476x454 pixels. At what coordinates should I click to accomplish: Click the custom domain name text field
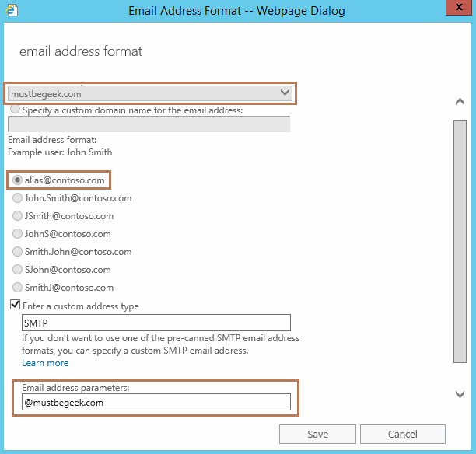pos(149,124)
